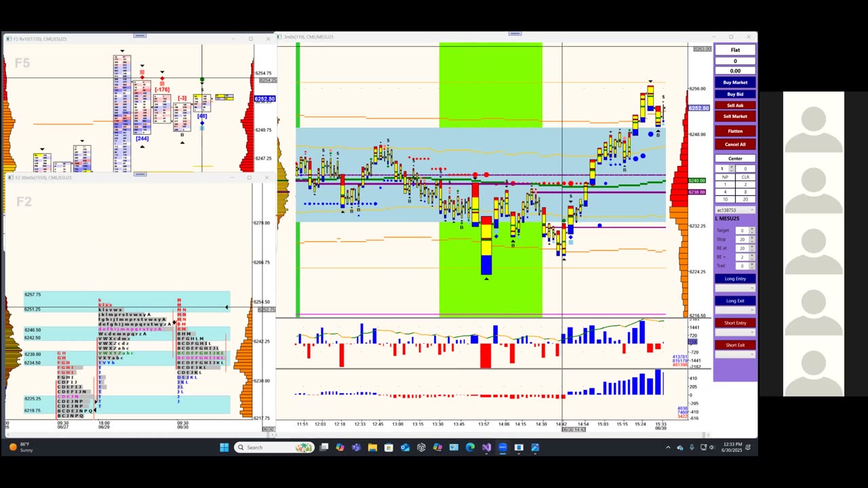
Task: Click the microphone icon in the system tray
Action: pyautogui.click(x=692, y=447)
